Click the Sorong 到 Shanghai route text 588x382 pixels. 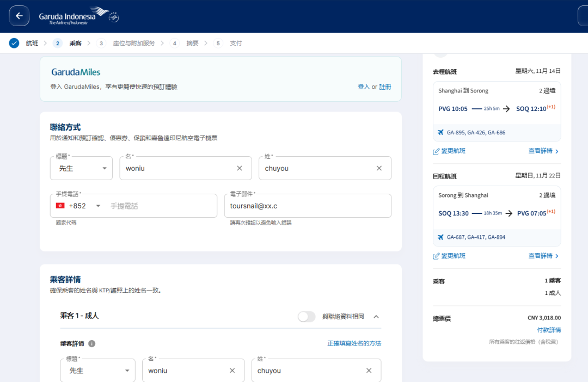(x=463, y=195)
